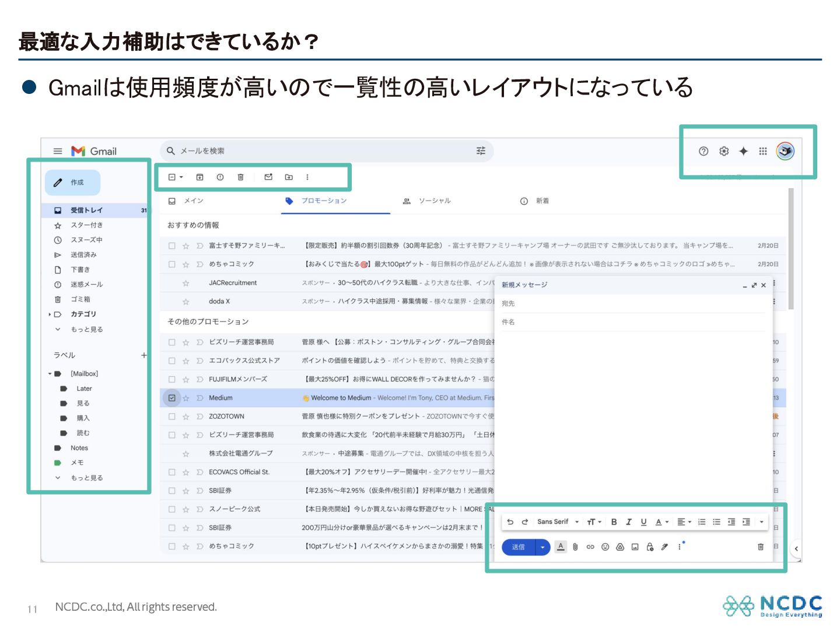
Task: Open the select-all checkbox dropdown arrow
Action: coord(181,177)
